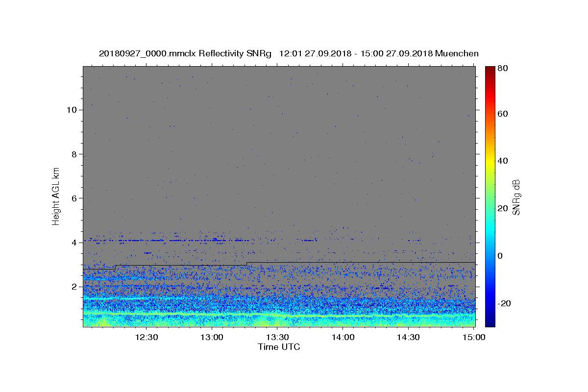The height and width of the screenshot is (392, 588).
Task: Click the 14:00 time tick label
Action: pos(343,337)
